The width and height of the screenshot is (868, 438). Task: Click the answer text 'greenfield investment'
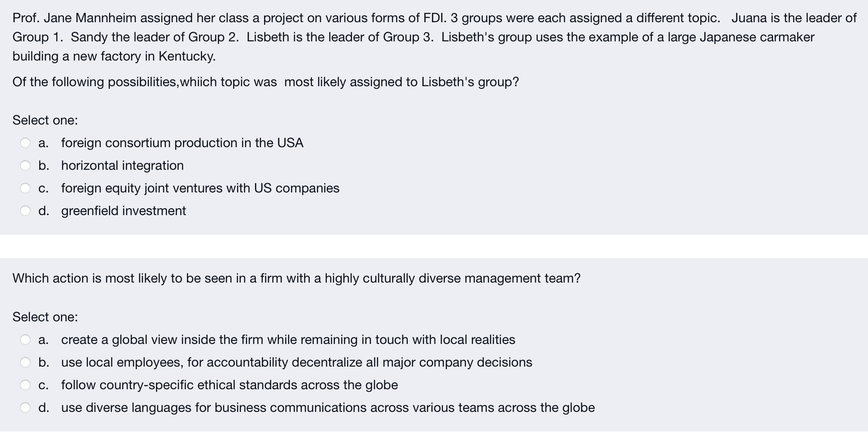124,211
